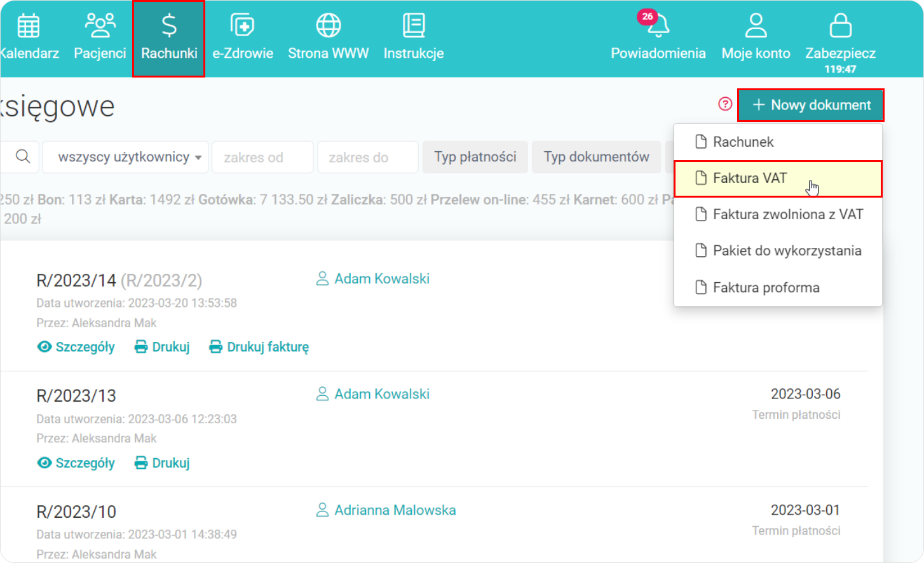Open Adrianna Malowska patient link
Screen dimensions: 924x563
tap(395, 510)
